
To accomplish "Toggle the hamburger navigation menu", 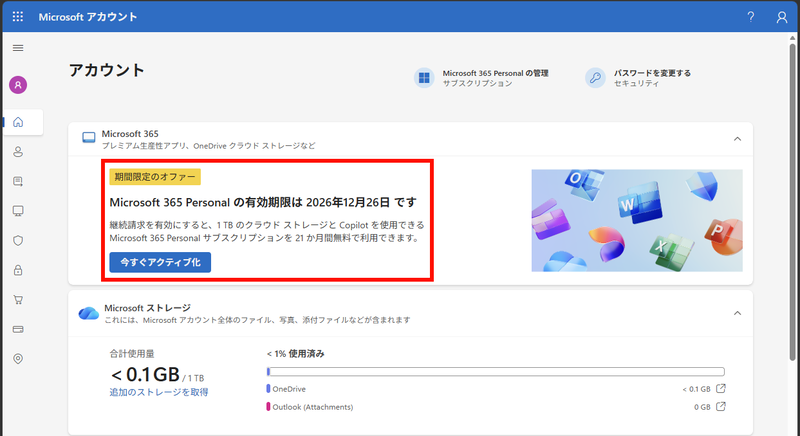I will [18, 48].
